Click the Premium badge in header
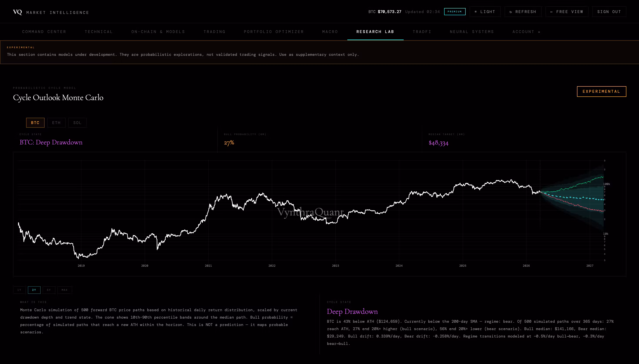 [x=455, y=12]
